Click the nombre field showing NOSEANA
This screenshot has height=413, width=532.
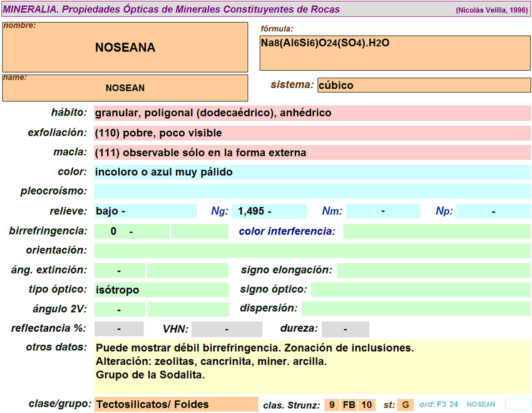pyautogui.click(x=125, y=48)
